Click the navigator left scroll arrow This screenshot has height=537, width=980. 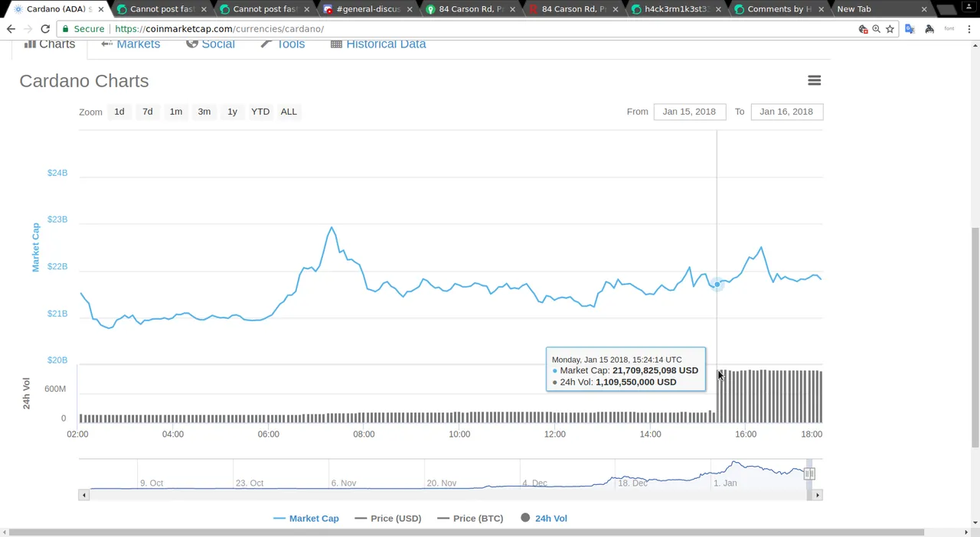[x=84, y=496]
